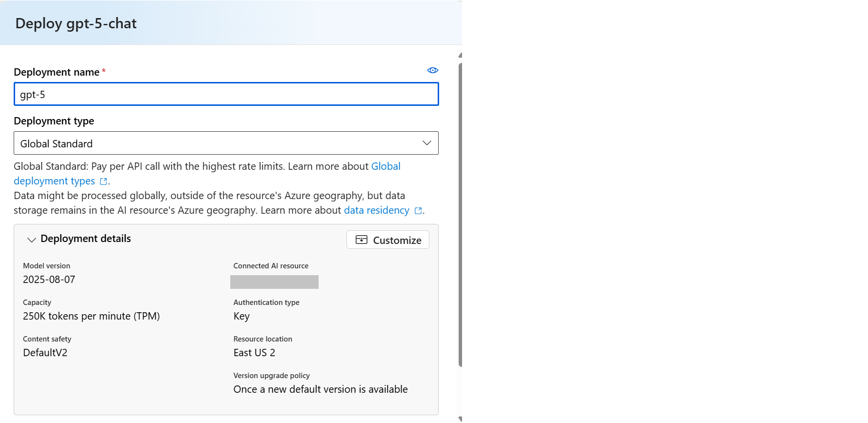This screenshot has width=868, height=423.
Task: Click the redacted Connected AI resource value
Action: point(274,282)
